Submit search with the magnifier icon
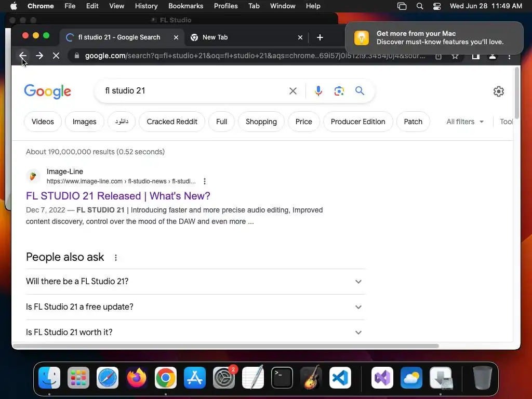The height and width of the screenshot is (399, 532). 360,90
